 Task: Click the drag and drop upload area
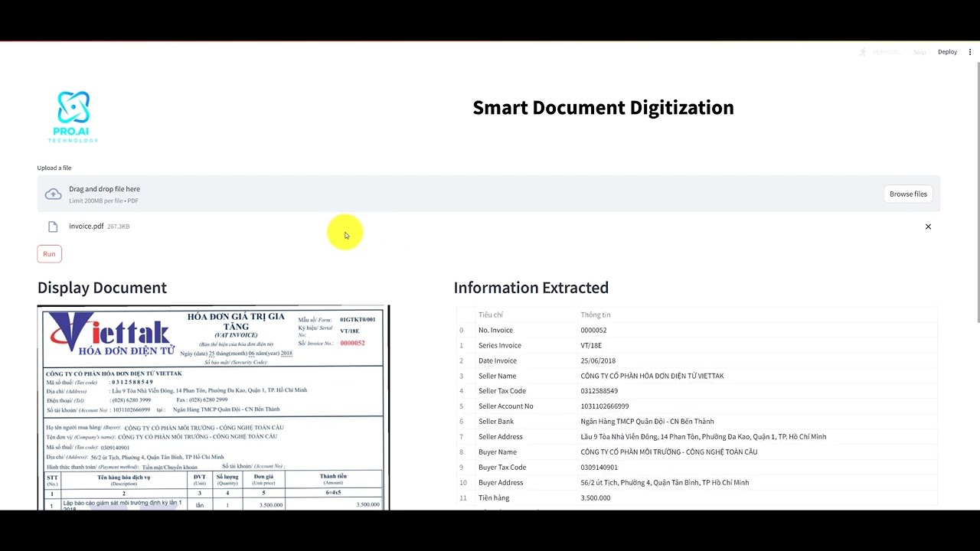pos(488,194)
